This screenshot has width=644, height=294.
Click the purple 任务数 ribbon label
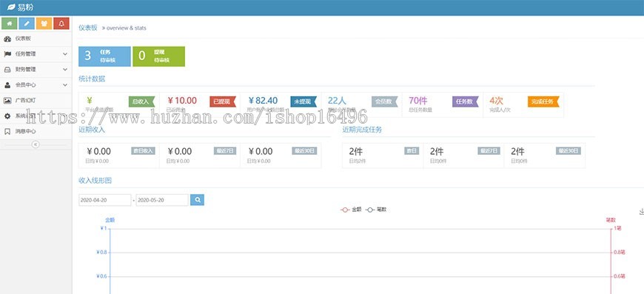point(465,101)
